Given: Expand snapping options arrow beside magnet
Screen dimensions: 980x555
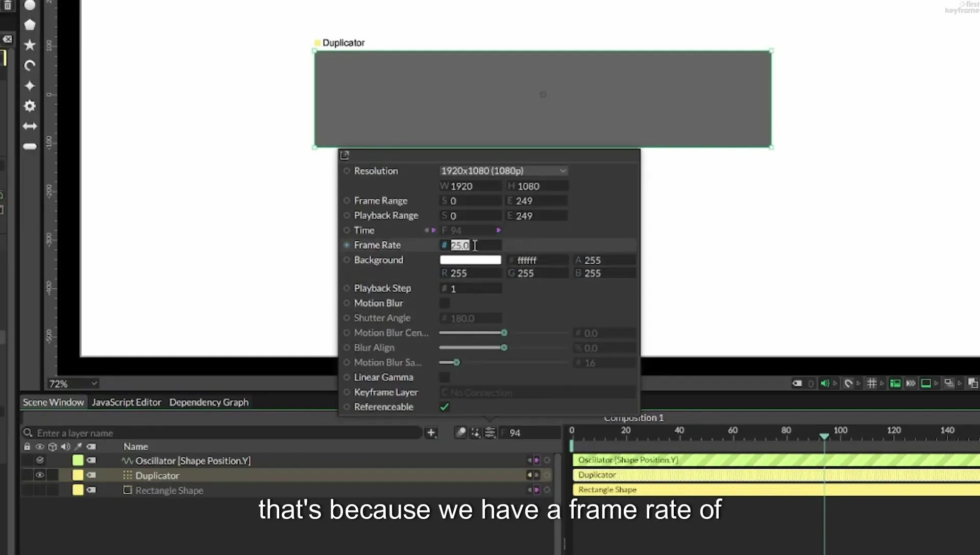Looking at the screenshot, I should (859, 384).
